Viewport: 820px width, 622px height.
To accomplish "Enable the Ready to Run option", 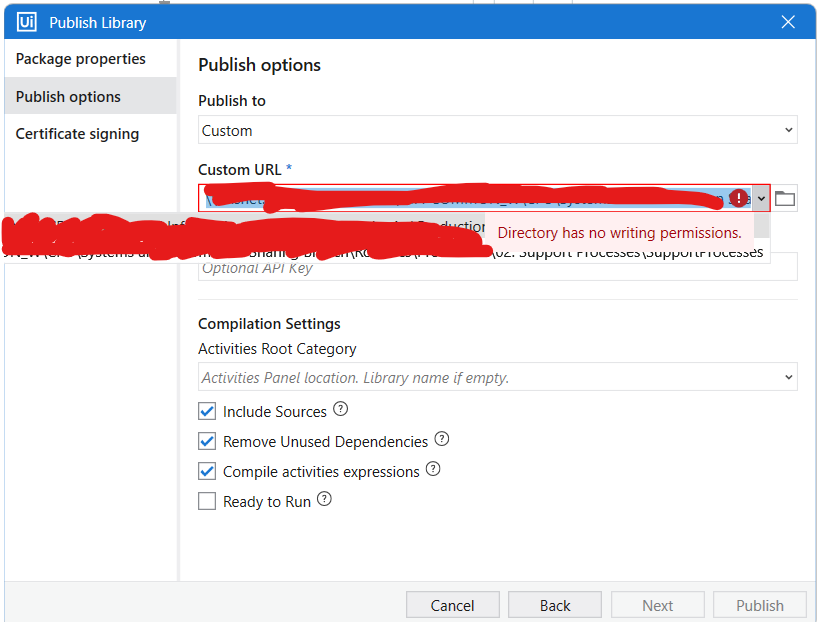I will [207, 500].
